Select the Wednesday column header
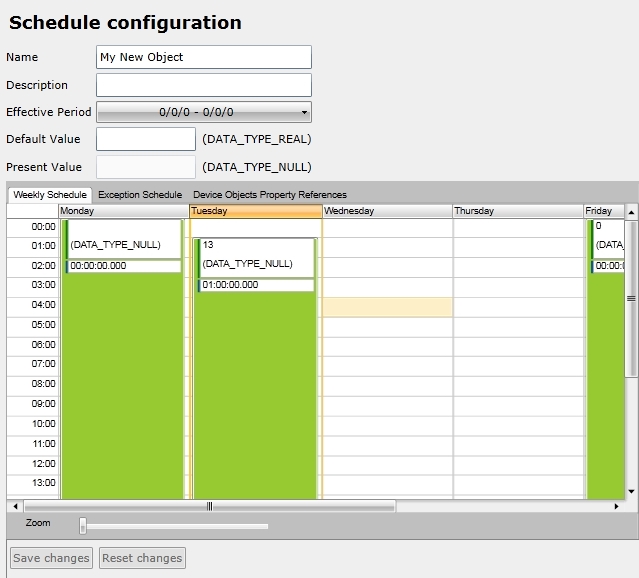This screenshot has height=578, width=639. [386, 211]
